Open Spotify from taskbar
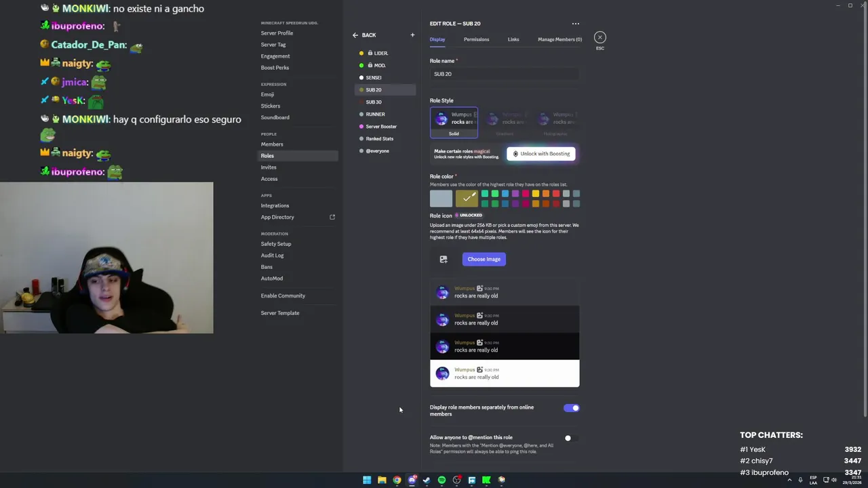This screenshot has height=488, width=868. point(441,480)
